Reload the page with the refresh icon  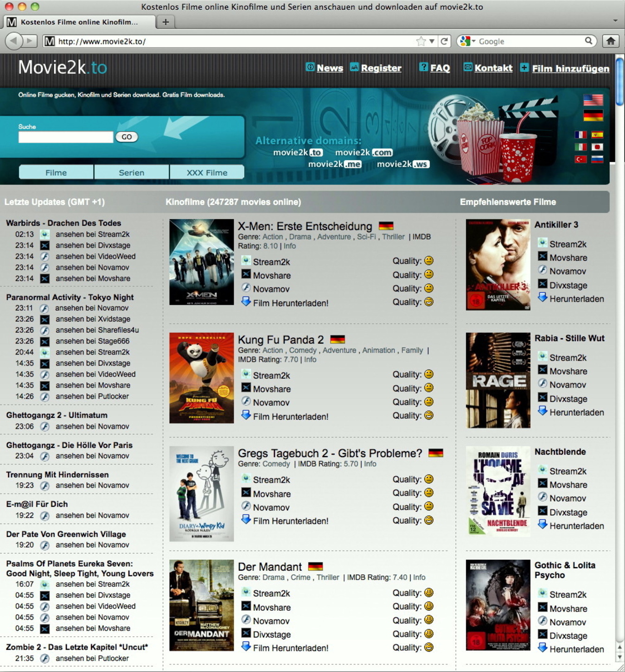444,41
